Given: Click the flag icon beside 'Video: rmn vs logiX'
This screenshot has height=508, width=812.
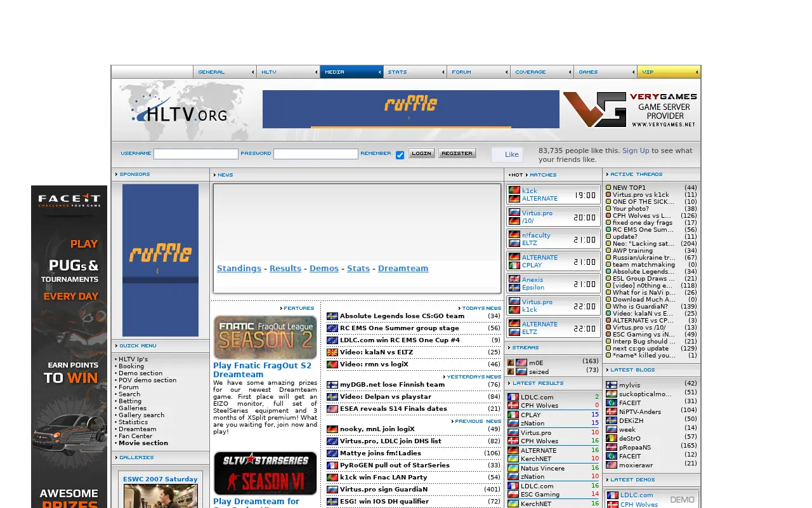Looking at the screenshot, I should [x=332, y=364].
